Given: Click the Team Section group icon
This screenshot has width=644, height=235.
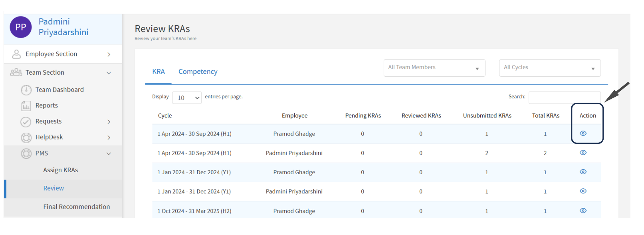Looking at the screenshot, I should click(16, 72).
